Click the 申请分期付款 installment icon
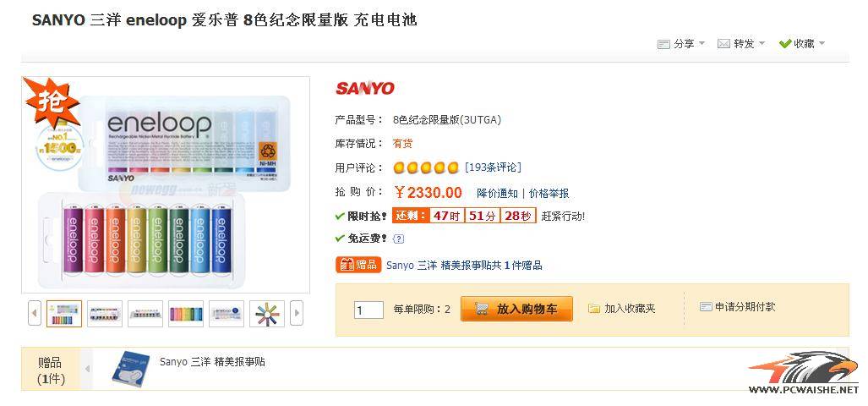 point(706,307)
